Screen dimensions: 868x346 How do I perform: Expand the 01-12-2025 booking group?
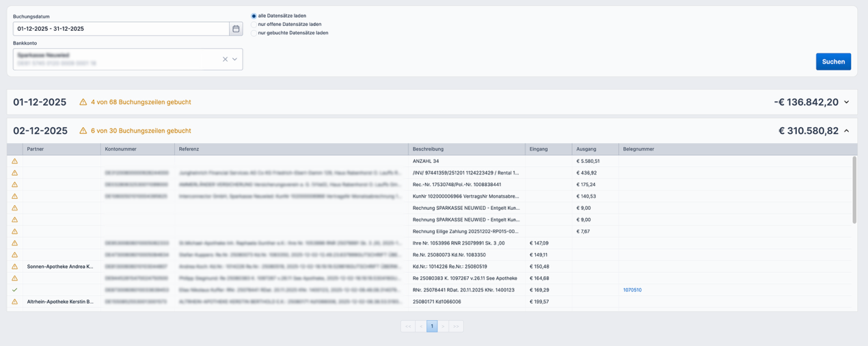point(846,103)
